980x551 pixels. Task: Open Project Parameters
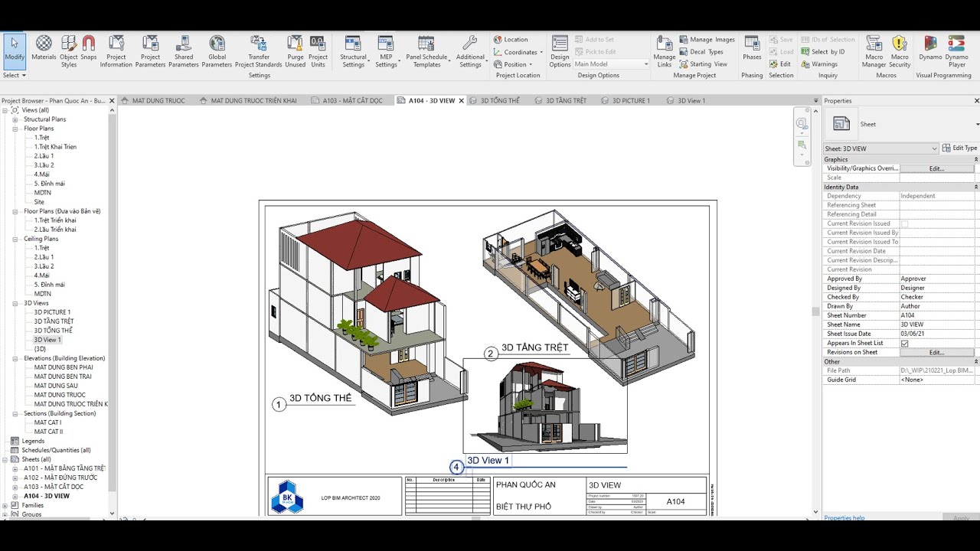pyautogui.click(x=150, y=51)
